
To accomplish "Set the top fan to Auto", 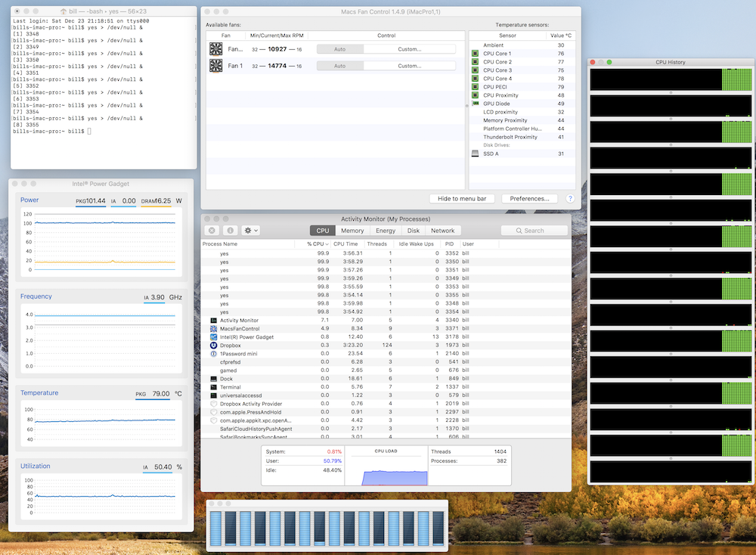I will [x=339, y=49].
